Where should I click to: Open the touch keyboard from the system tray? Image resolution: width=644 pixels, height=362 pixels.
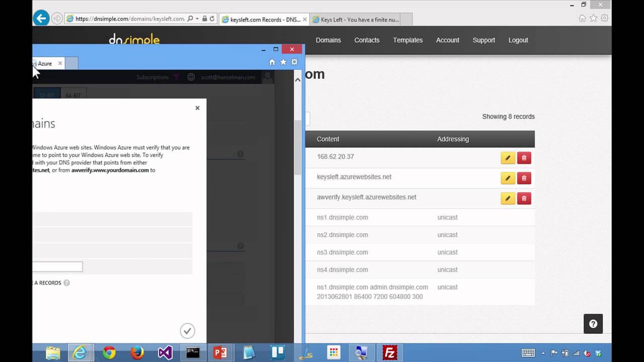pos(528,353)
